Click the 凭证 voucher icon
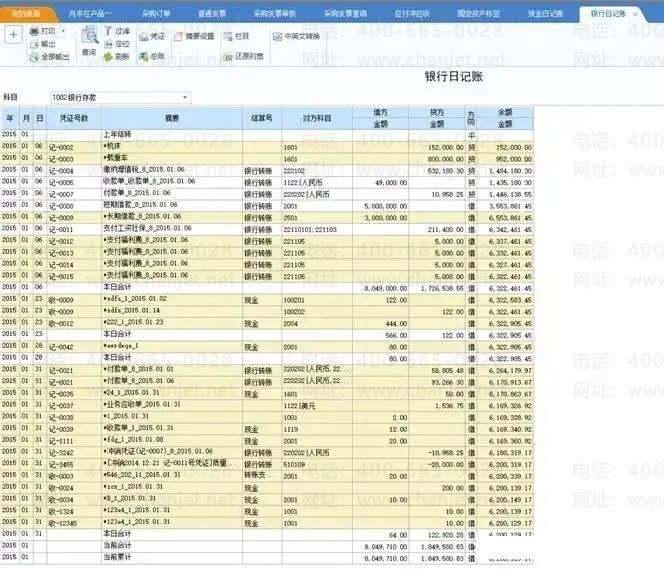 point(144,36)
